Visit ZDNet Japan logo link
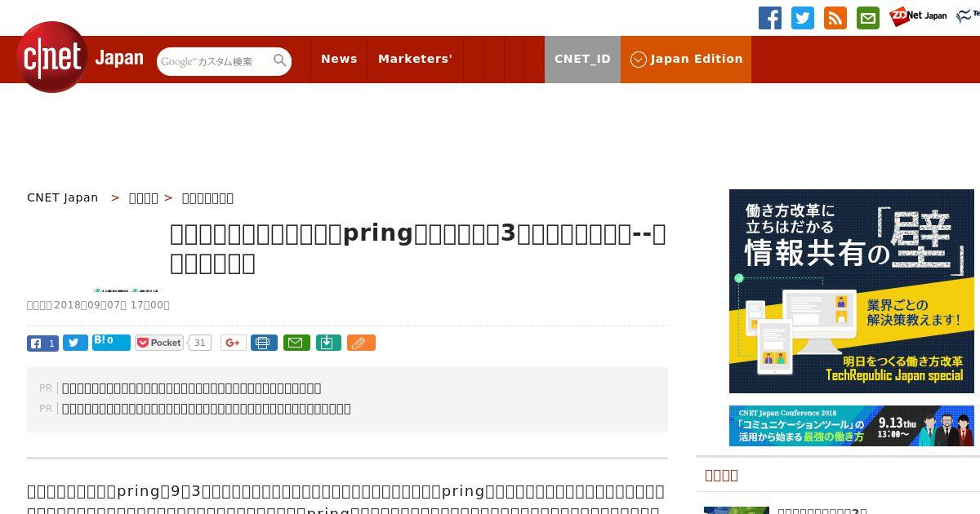The width and height of the screenshot is (980, 514). click(x=918, y=16)
